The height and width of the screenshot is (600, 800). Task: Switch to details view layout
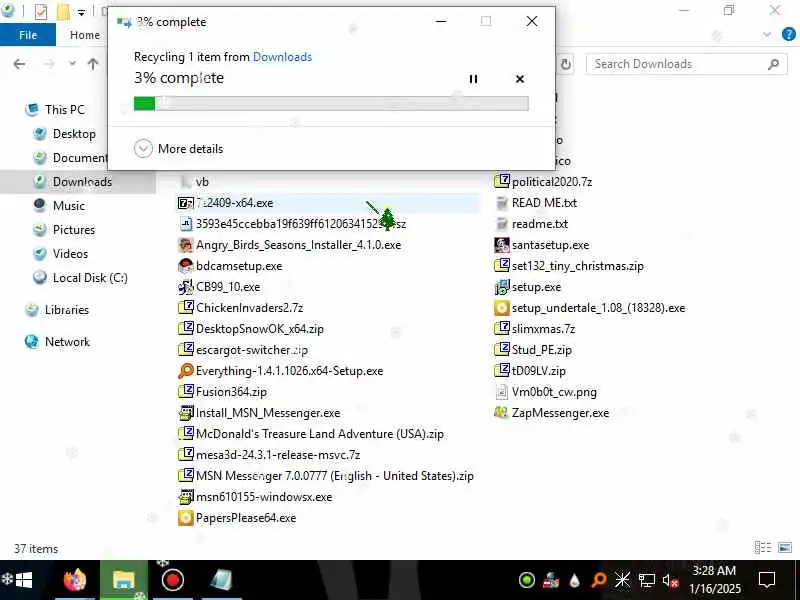tap(763, 547)
